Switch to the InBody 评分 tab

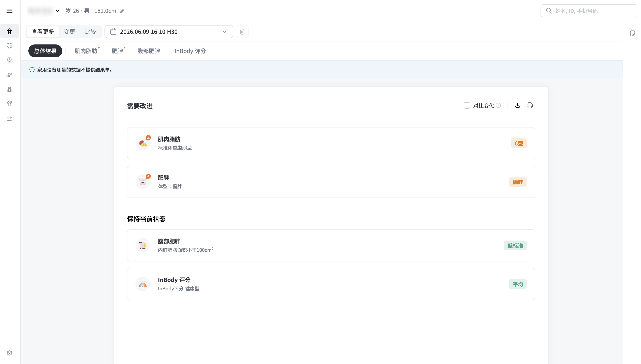click(x=190, y=51)
